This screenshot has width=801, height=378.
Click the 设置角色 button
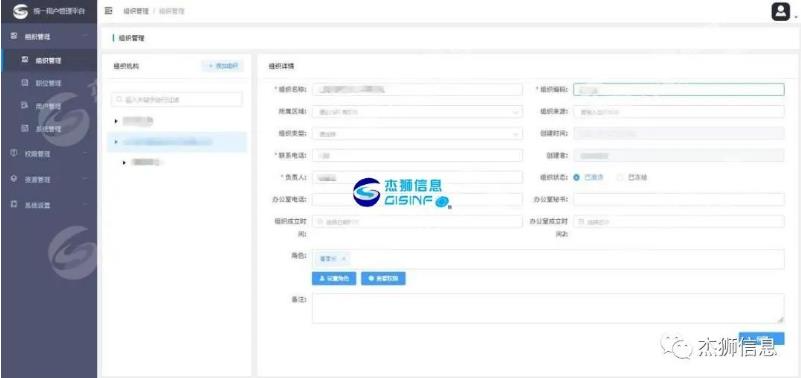coord(334,278)
